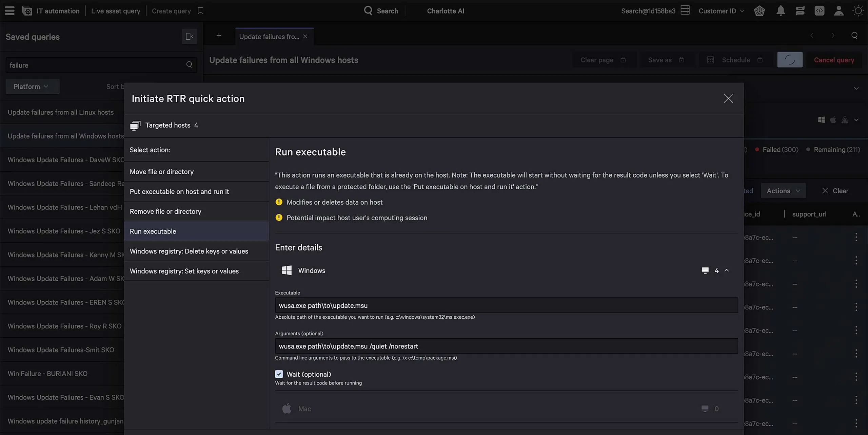Viewport: 868px width, 435px height.
Task: Open Windows Update Failures - Jez S SKO
Action: point(64,231)
